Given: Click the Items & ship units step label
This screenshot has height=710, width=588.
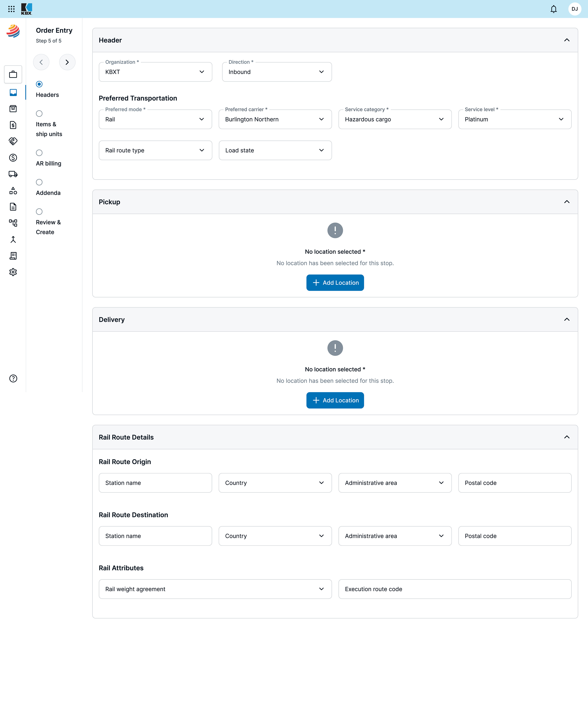Looking at the screenshot, I should (49, 129).
